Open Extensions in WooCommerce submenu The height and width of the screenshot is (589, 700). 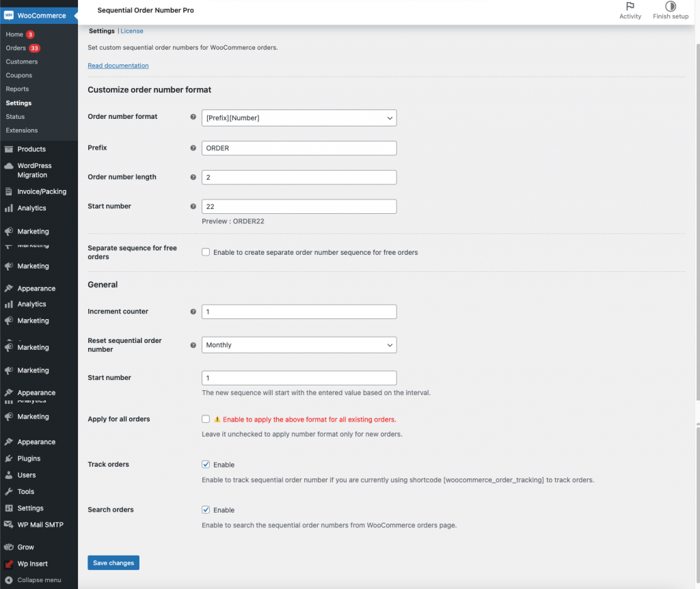pos(21,131)
